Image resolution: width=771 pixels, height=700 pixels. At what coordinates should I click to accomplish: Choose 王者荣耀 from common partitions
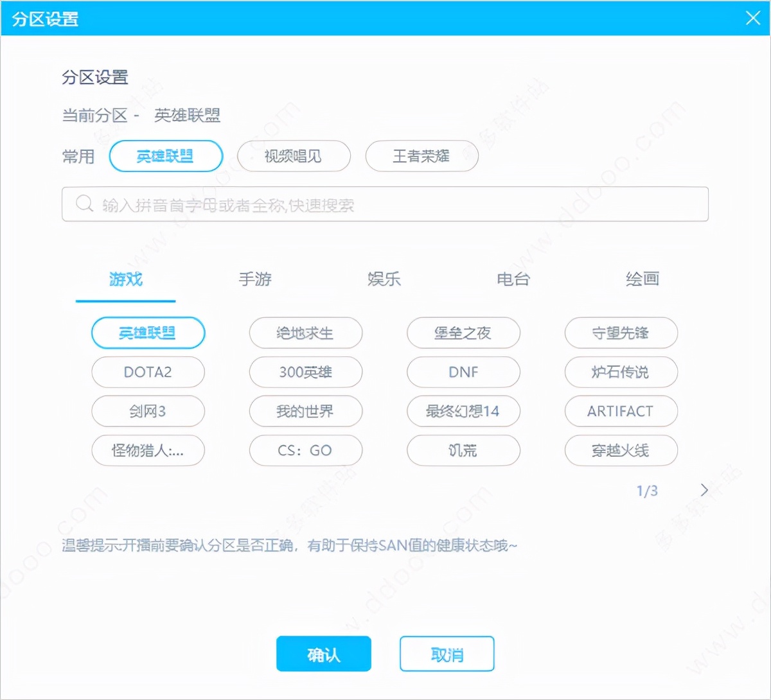coord(421,156)
